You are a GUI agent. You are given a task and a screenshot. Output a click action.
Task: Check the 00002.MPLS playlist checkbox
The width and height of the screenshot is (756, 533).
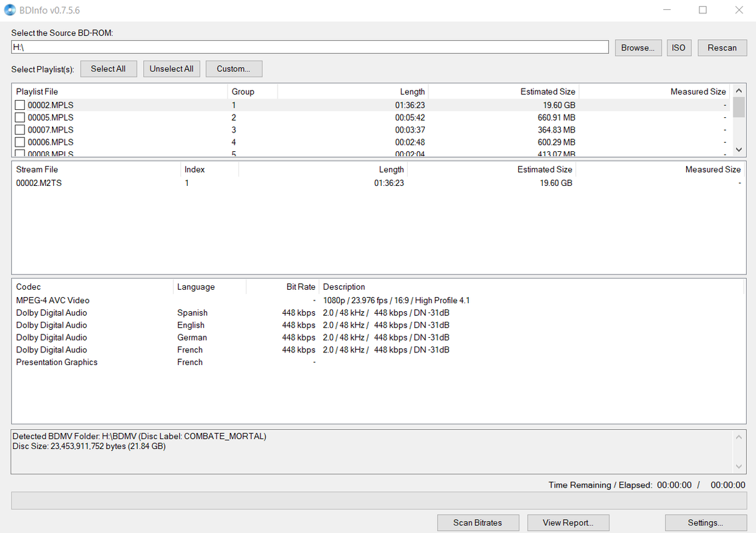[20, 105]
